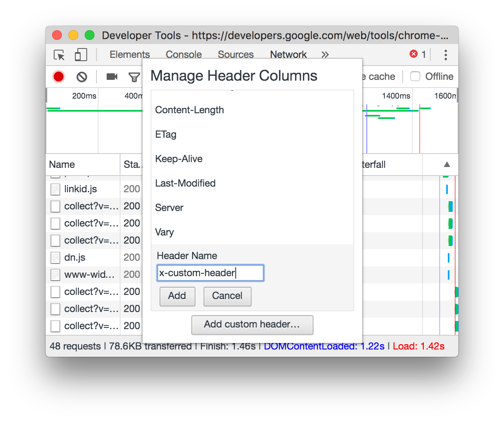Open the Sources panel
504x422 pixels.
(236, 54)
